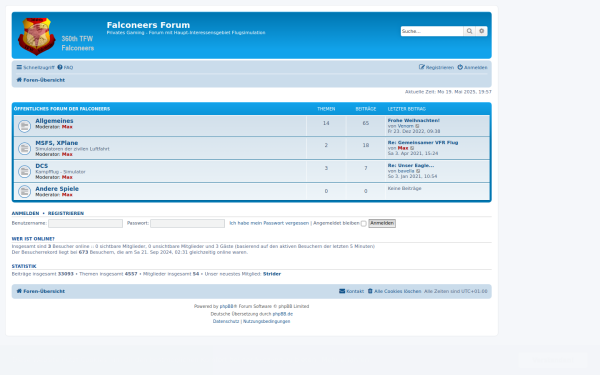The height and width of the screenshot is (375, 600).
Task: Click Anmelden in the top navigation bar
Action: coord(473,67)
